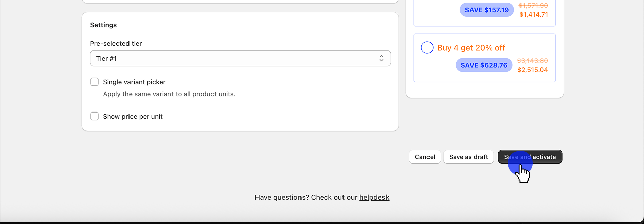The height and width of the screenshot is (224, 644).
Task: Click the crossed-out $3,143.80 price
Action: 532,61
